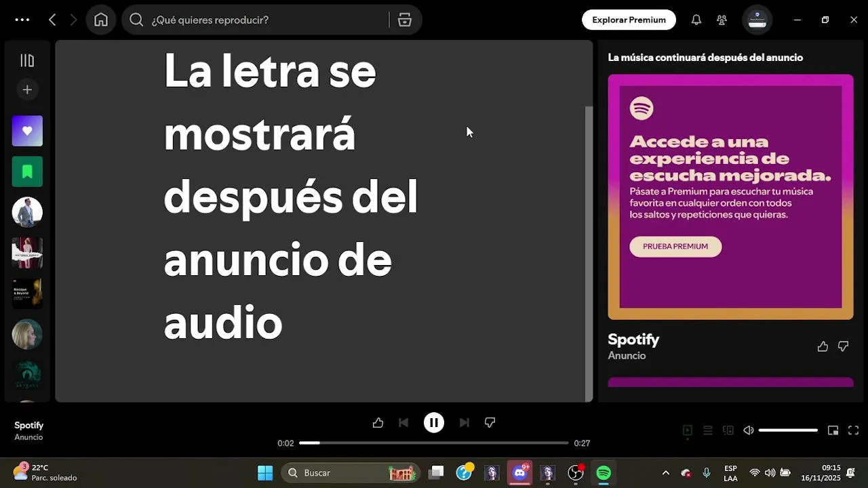Click the Spotify name in now playing bar
This screenshot has height=488, width=868.
click(29, 425)
